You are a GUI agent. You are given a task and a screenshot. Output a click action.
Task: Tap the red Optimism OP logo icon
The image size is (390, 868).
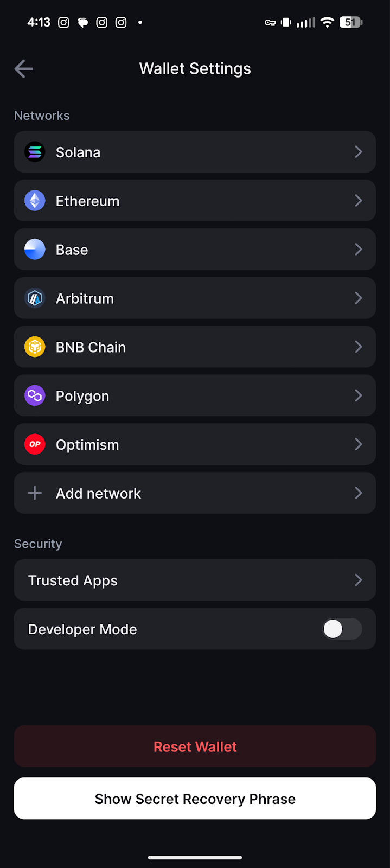point(35,445)
